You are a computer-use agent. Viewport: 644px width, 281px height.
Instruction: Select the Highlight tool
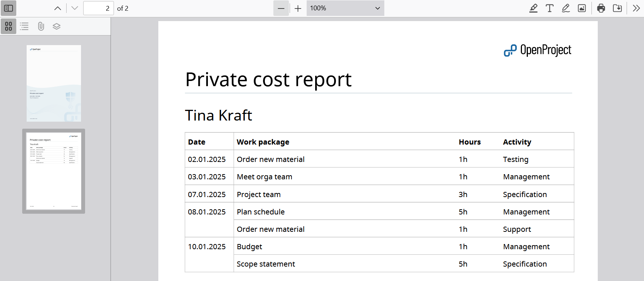(x=533, y=8)
